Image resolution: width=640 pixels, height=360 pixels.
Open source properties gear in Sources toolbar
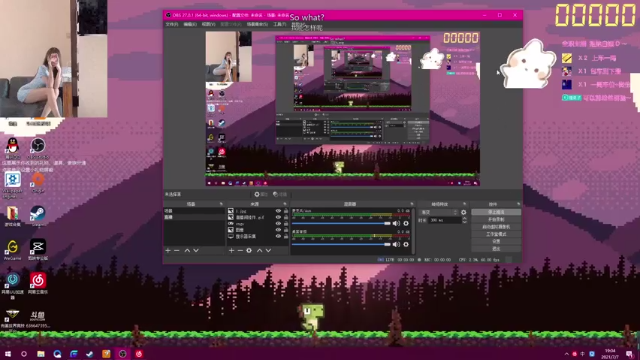pos(249,250)
